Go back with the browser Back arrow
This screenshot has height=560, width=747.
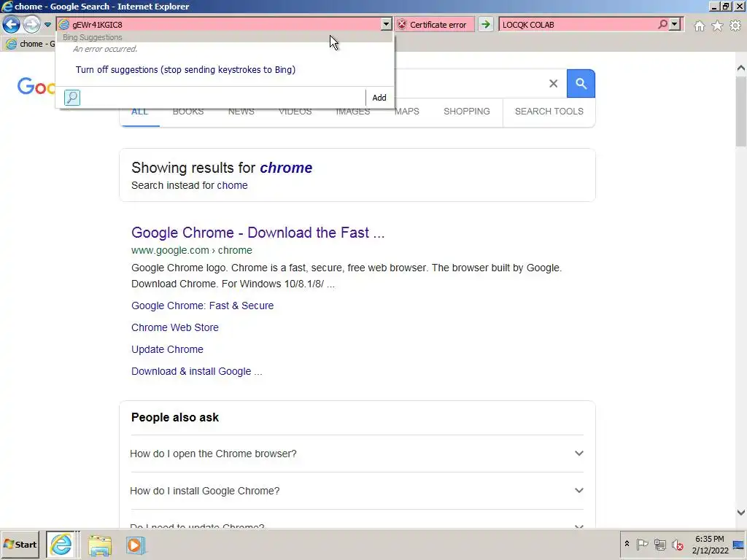(12, 24)
